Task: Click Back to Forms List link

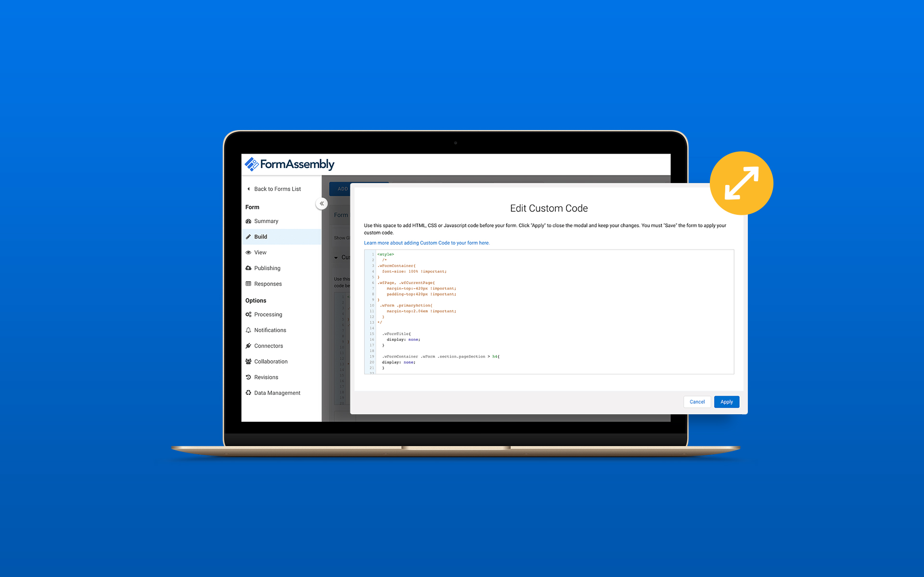Action: click(276, 189)
